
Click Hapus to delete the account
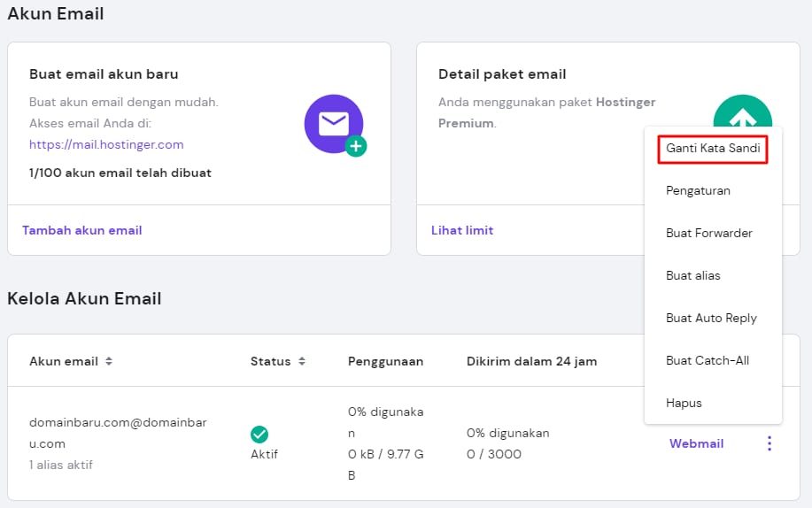[x=684, y=403]
